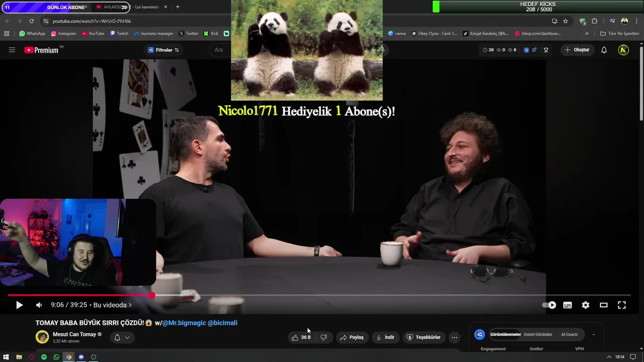This screenshot has width=644, height=362.
Task: Click the page's vertical scrollbar
Action: (641, 83)
